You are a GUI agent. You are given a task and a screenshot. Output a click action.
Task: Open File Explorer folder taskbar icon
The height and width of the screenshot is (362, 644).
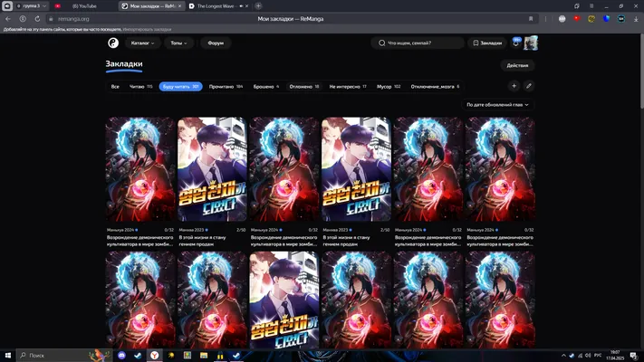click(204, 356)
